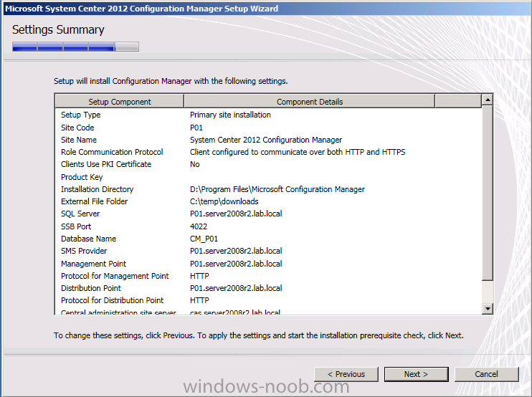532x397 pixels.
Task: Select the Distribution Point label
Action: [91, 289]
